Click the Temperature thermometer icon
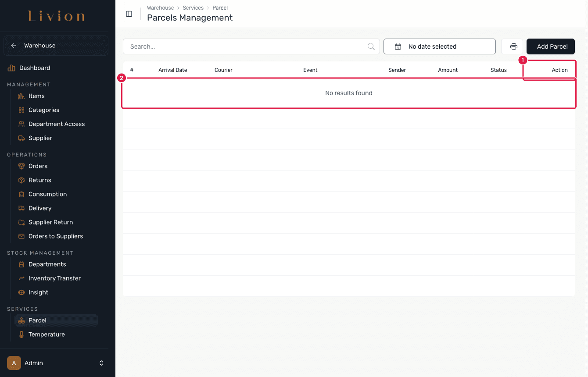This screenshot has height=377, width=588. (22, 334)
